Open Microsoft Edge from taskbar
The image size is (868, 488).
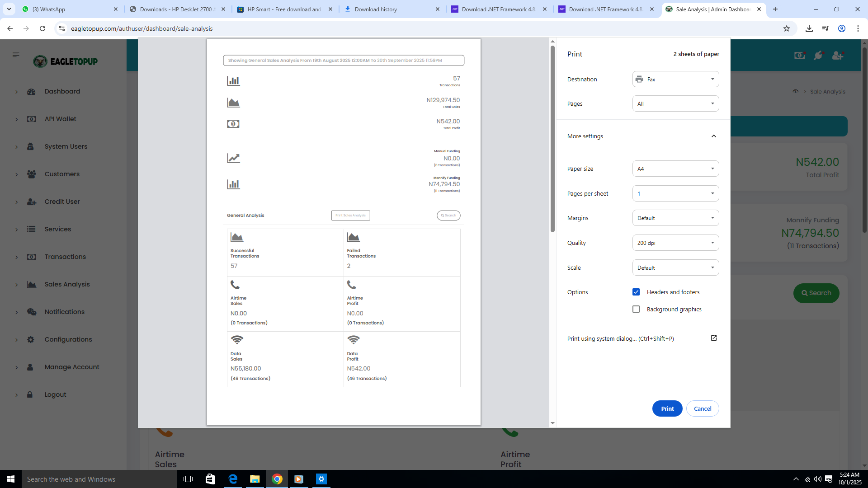pyautogui.click(x=233, y=479)
